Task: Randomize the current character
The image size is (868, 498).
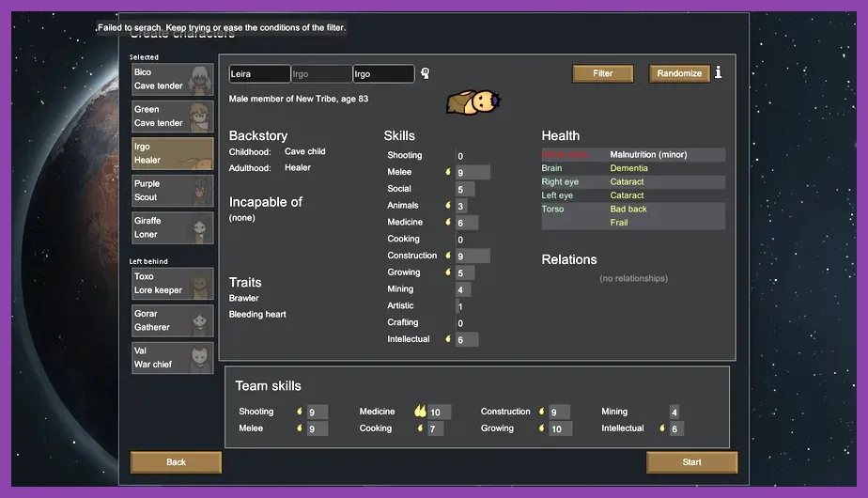Action: coord(679,73)
